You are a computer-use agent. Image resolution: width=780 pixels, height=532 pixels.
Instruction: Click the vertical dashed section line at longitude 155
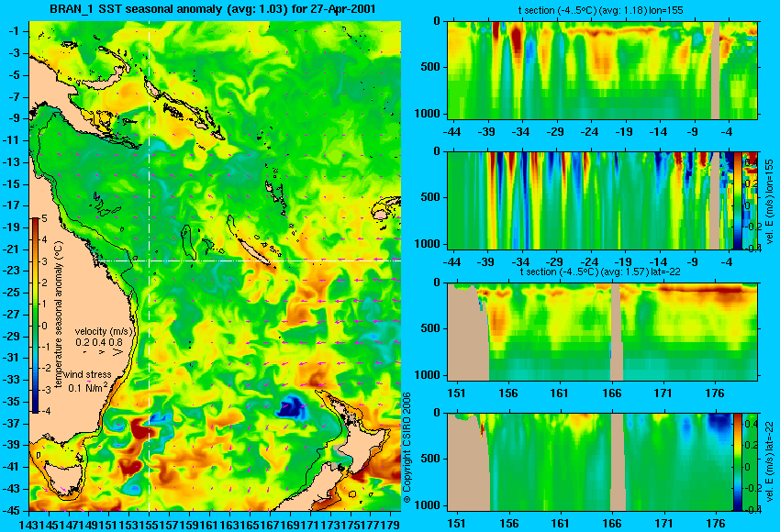pyautogui.click(x=150, y=266)
